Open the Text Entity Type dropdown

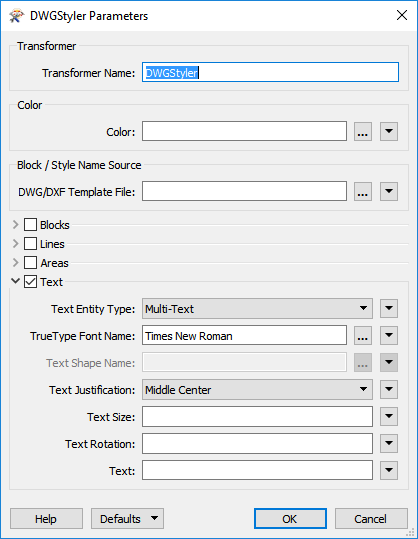point(257,308)
